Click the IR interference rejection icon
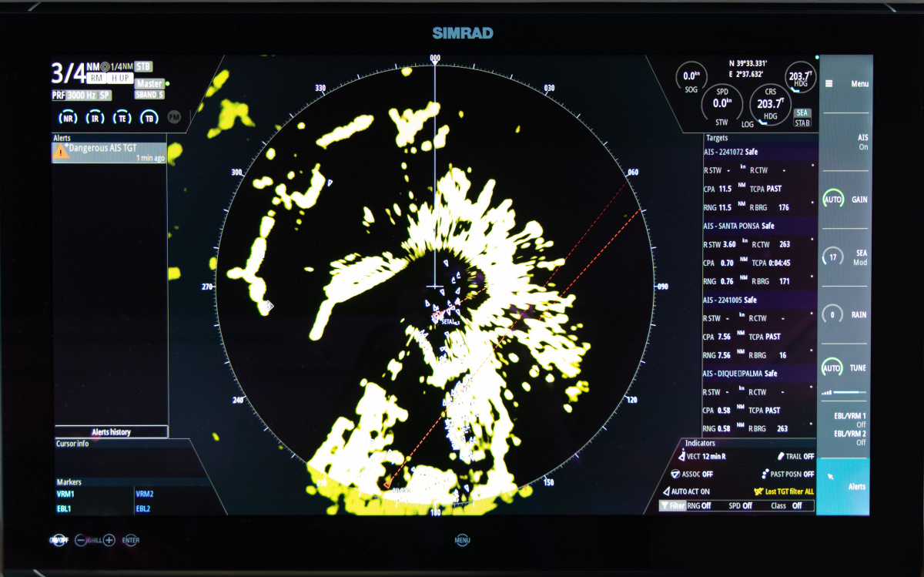 [95, 118]
